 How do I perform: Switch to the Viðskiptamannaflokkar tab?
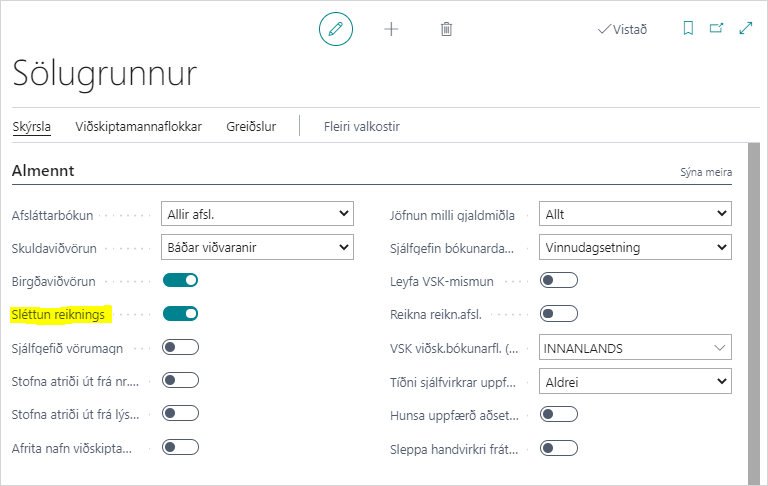click(x=138, y=126)
